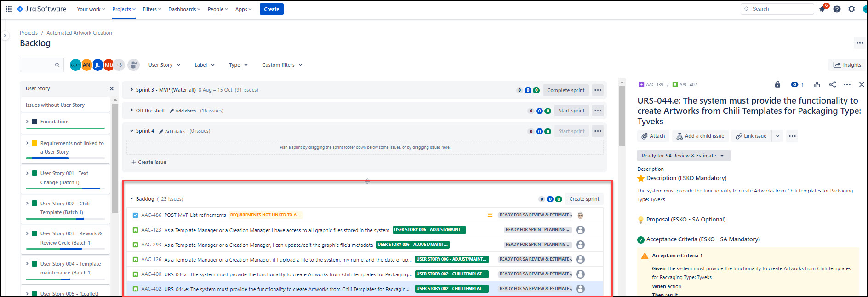Open issue detail more actions menu
The image size is (868, 297).
(847, 84)
